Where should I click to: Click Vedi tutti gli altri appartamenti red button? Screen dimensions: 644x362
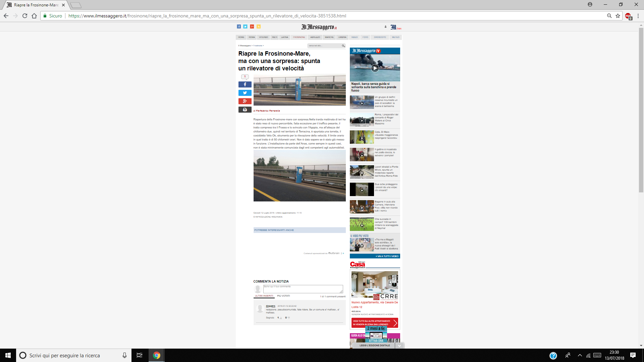[375, 323]
